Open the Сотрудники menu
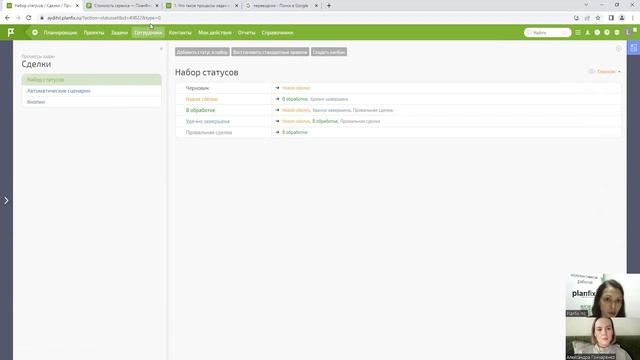Viewport: 640px width, 360px height. [148, 33]
